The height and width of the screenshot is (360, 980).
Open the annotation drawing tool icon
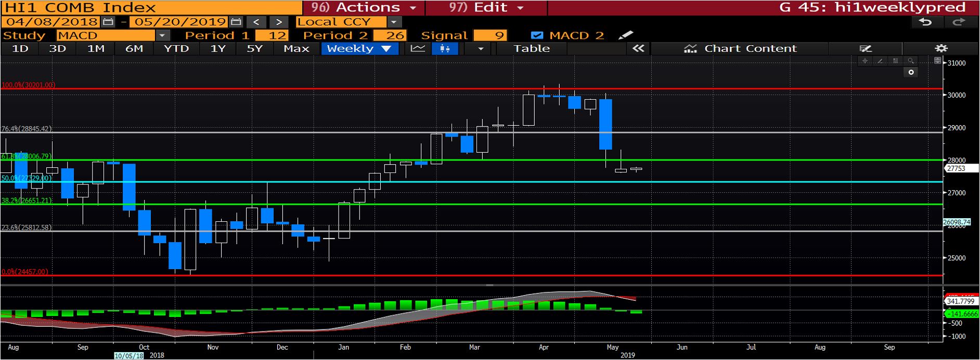[x=865, y=48]
